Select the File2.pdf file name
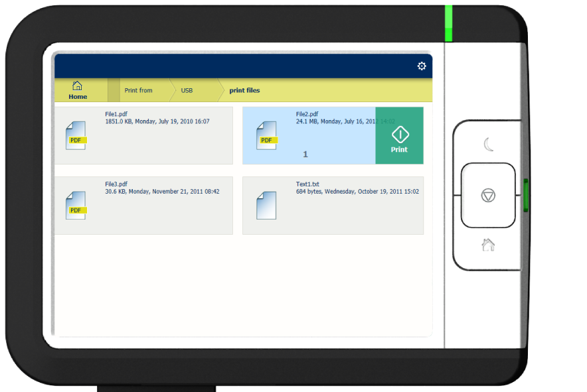This screenshot has height=392, width=587. (307, 114)
